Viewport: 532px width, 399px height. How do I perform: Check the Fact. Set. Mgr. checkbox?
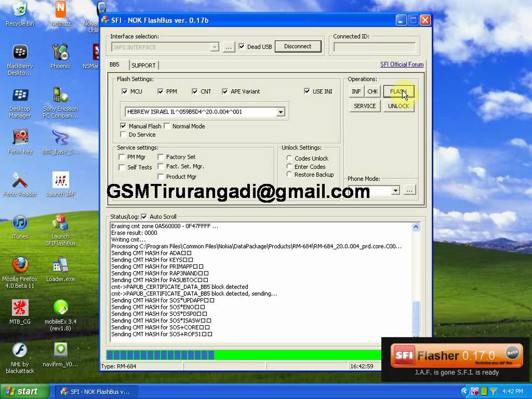click(161, 166)
